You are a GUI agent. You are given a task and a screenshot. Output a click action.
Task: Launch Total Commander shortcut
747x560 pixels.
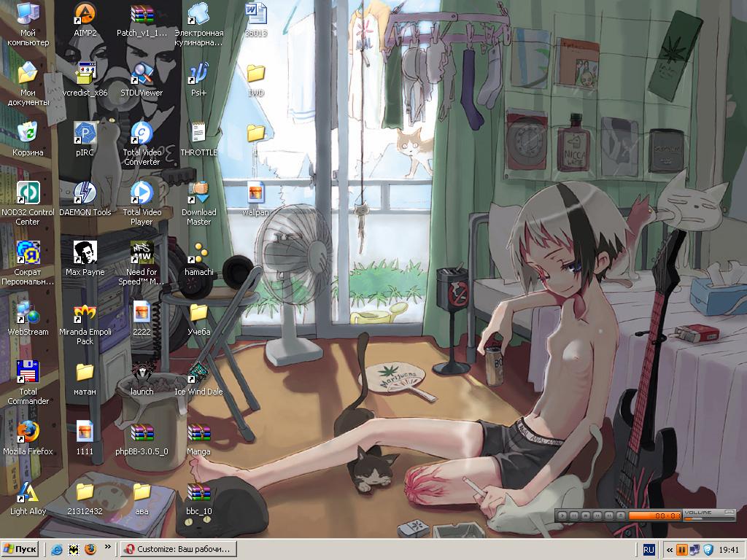pyautogui.click(x=28, y=384)
